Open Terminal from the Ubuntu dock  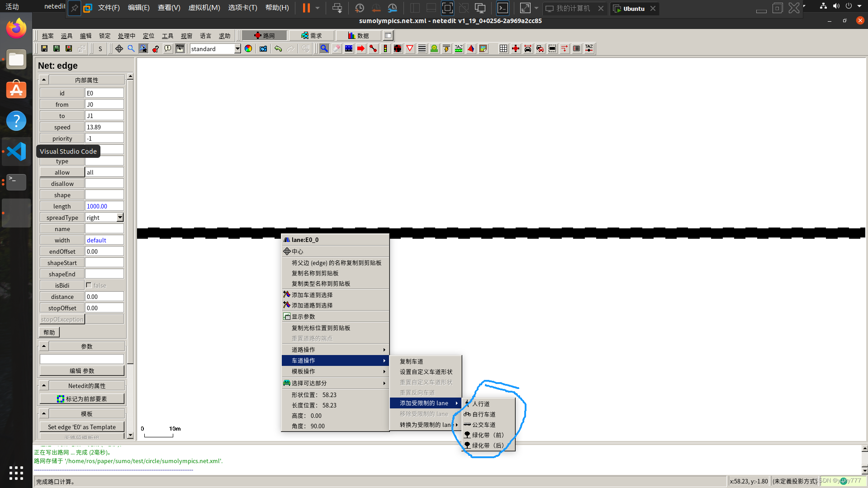pyautogui.click(x=16, y=182)
